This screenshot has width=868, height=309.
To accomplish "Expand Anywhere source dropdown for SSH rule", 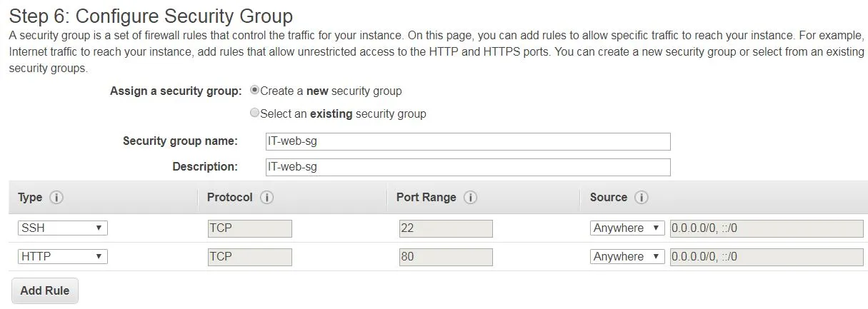I will click(x=627, y=228).
